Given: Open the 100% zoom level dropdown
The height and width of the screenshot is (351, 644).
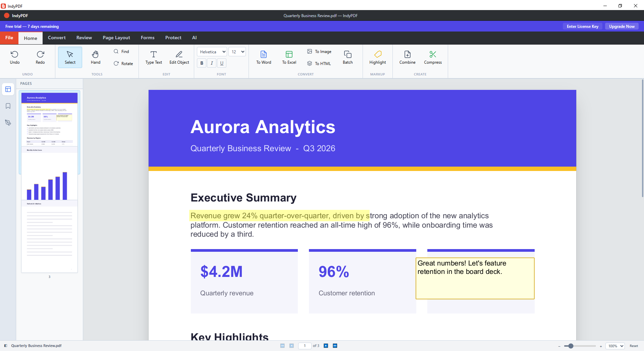Looking at the screenshot, I should 615,346.
